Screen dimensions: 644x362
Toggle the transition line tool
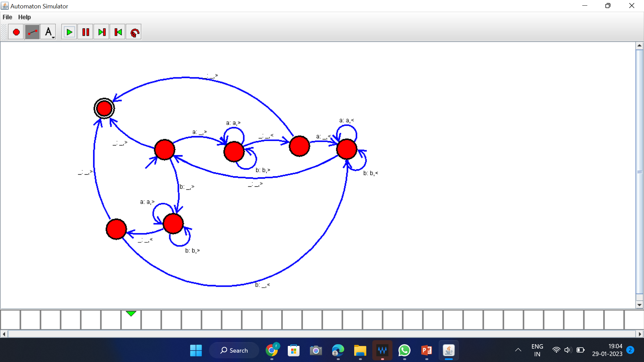32,32
